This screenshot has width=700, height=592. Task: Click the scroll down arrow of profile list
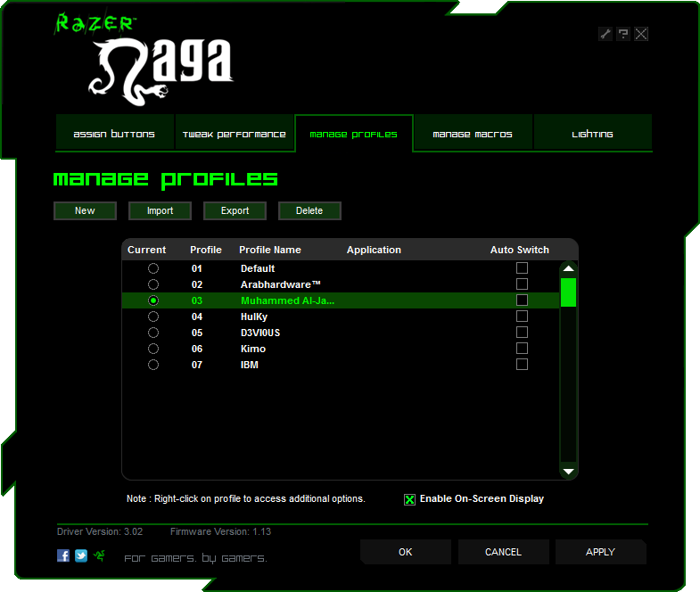[x=568, y=472]
